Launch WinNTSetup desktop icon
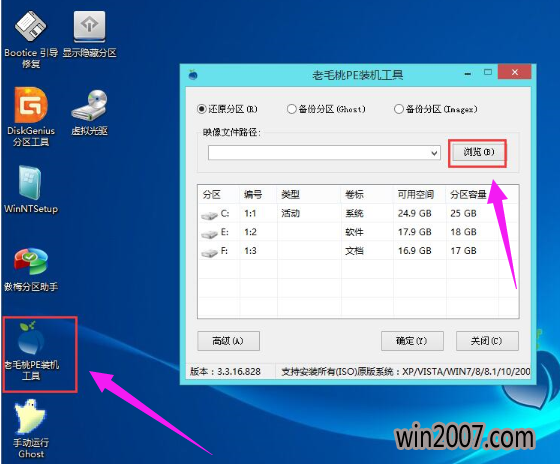The image size is (560, 464). tap(31, 189)
